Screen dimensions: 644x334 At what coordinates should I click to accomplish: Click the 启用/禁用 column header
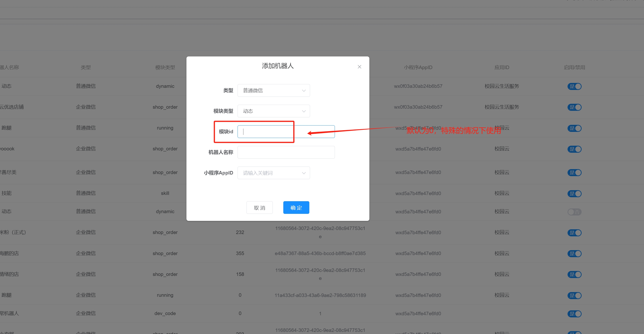coord(575,67)
